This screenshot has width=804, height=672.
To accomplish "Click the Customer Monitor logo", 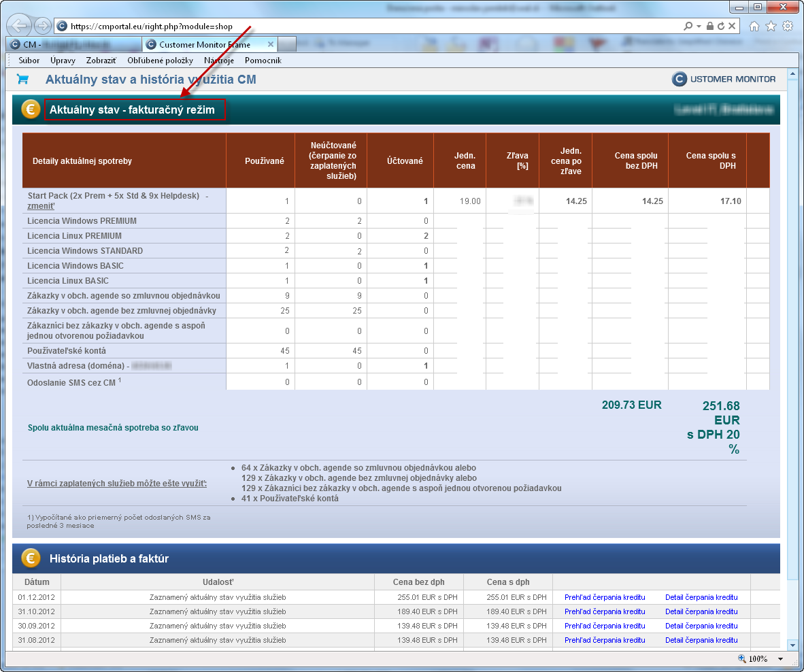I will tap(724, 79).
